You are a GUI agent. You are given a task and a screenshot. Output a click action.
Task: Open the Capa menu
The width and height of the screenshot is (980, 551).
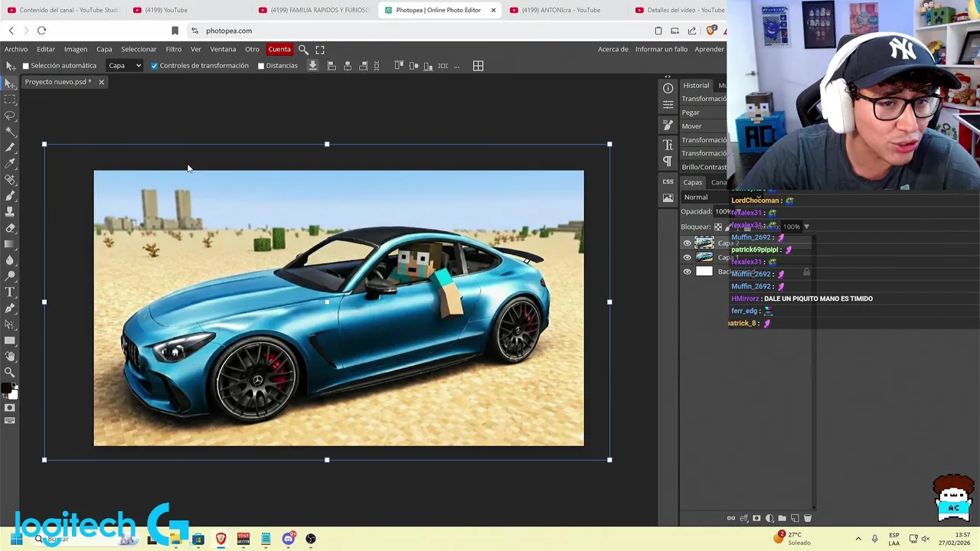point(104,49)
